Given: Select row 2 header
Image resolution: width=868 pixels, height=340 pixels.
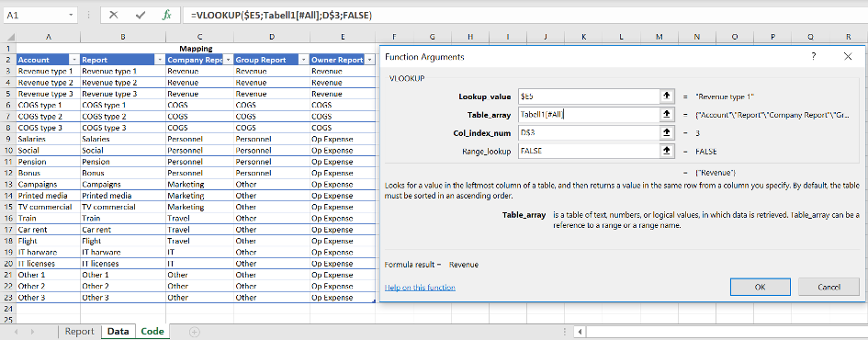Looking at the screenshot, I should point(8,60).
